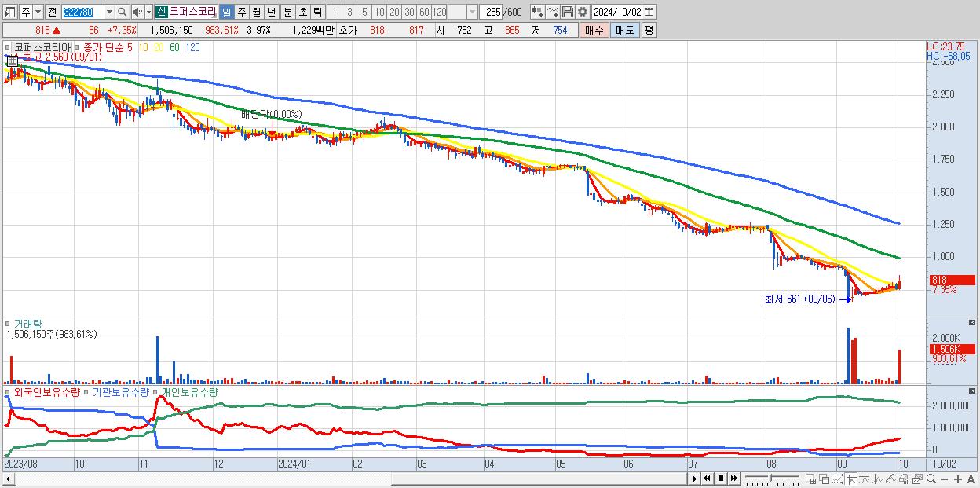980x488 pixels.
Task: Click the green 신 badge icon
Action: (161, 12)
